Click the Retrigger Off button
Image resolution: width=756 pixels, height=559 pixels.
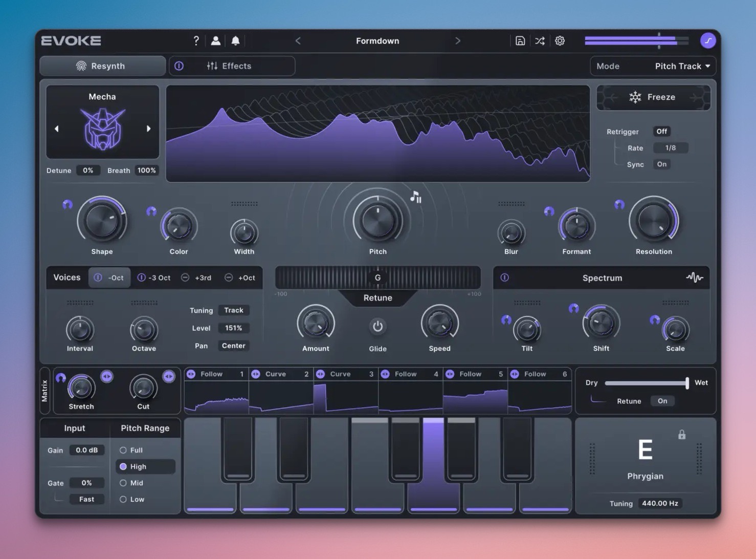coord(661,132)
